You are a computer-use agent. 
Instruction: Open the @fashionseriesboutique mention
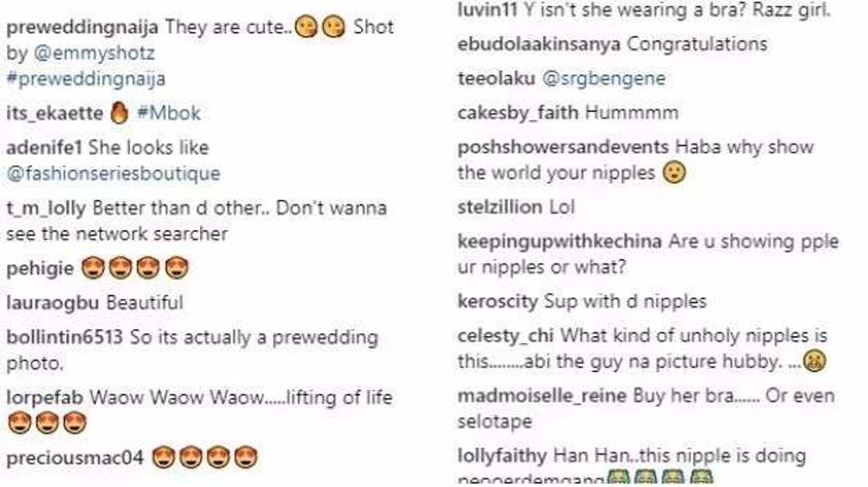[x=113, y=173]
